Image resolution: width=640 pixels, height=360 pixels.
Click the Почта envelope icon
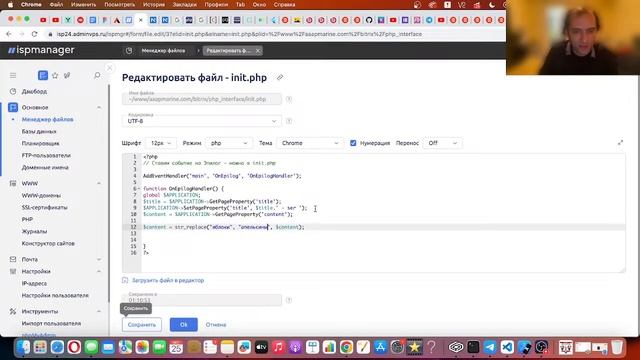click(13, 259)
